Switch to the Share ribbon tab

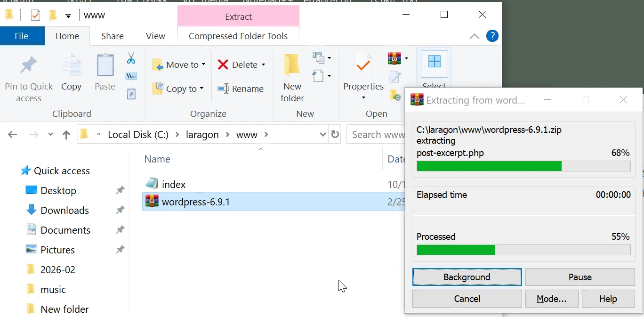point(113,36)
